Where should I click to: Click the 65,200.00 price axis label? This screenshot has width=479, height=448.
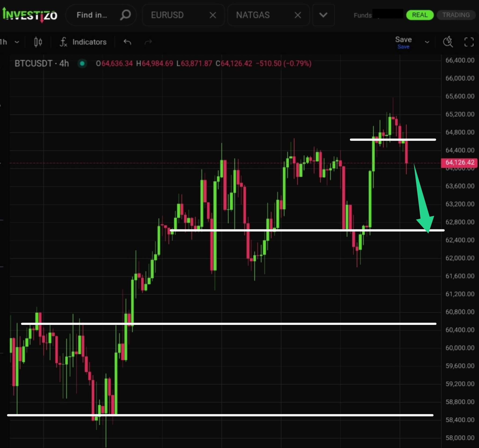[x=460, y=114]
